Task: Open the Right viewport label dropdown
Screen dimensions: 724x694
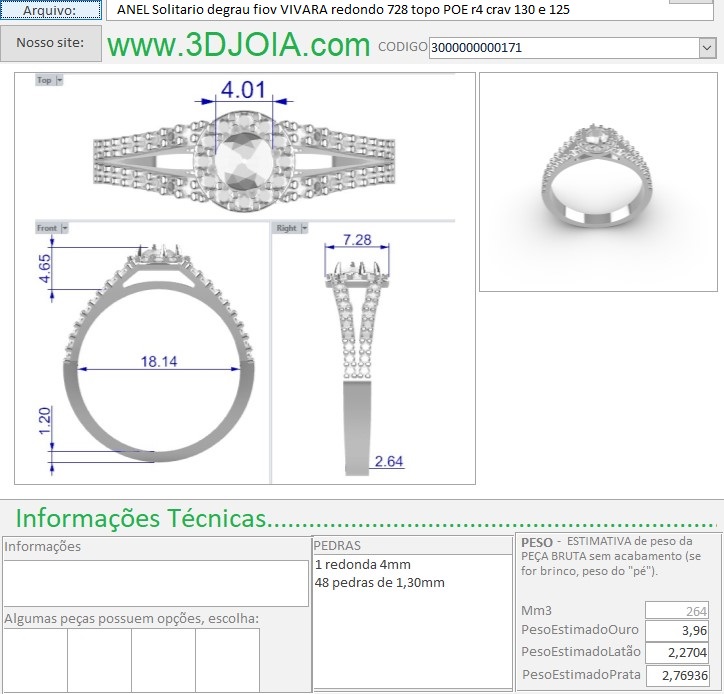Action: (303, 228)
